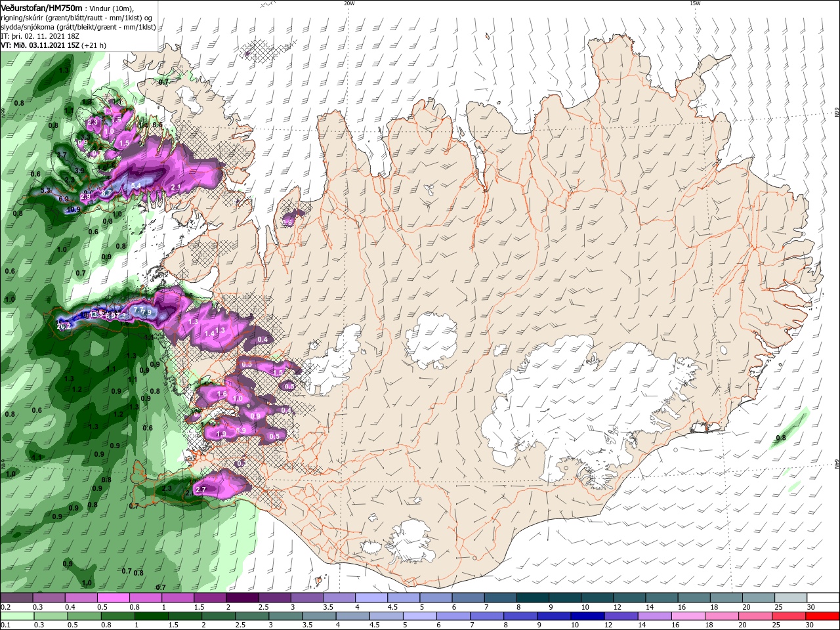This screenshot has height=630, width=840.
Task: Click the 10.9 precipitation value in Westfjords
Action: tap(73, 210)
